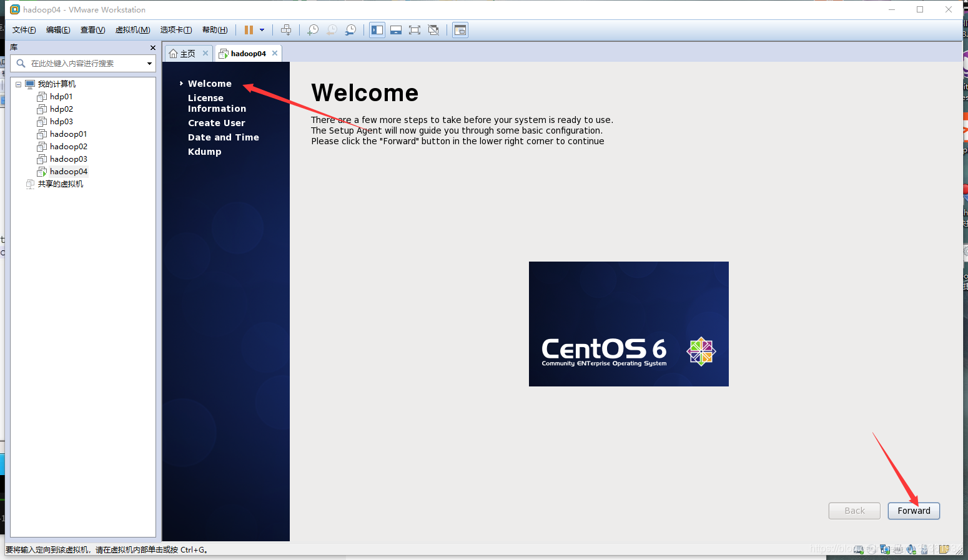The image size is (968, 560).
Task: Click the CentOS 6 logo image
Action: 629,324
